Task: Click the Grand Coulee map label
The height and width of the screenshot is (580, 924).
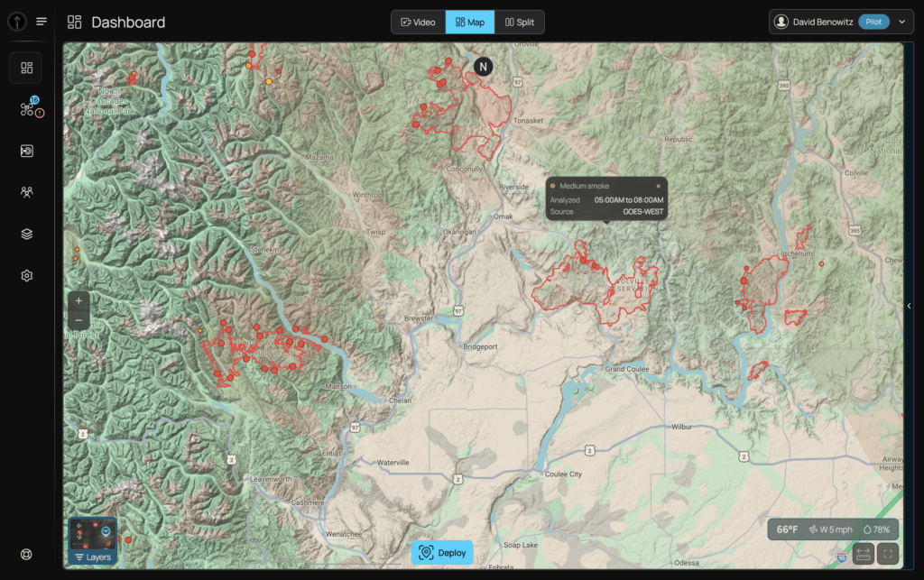Action: [626, 369]
